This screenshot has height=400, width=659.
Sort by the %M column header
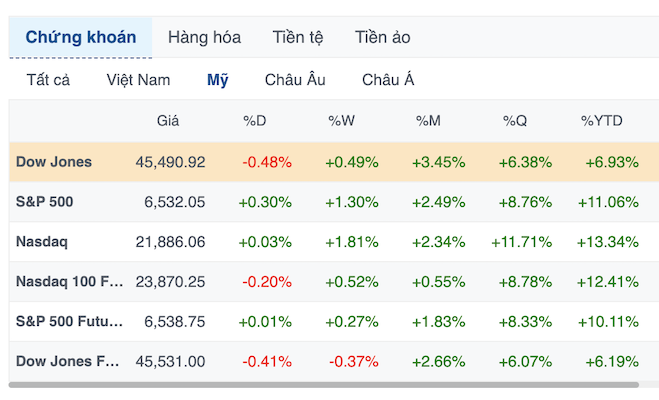coord(429,121)
